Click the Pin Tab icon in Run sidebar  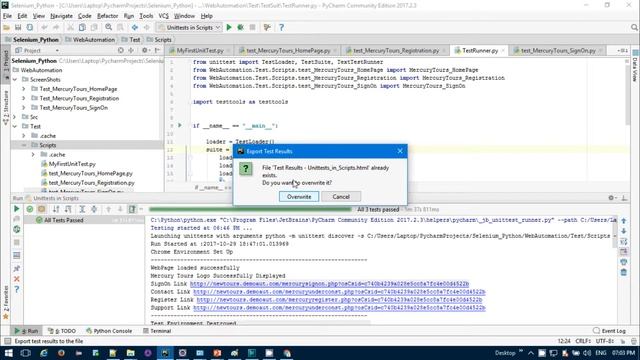click(17, 269)
